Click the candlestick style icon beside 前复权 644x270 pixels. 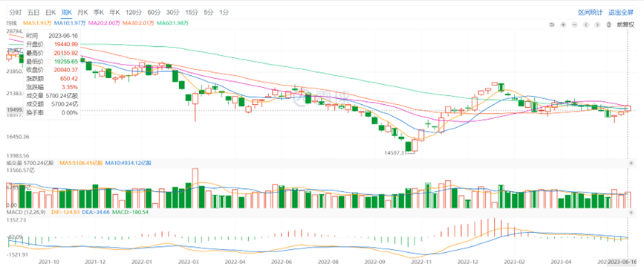pos(609,25)
